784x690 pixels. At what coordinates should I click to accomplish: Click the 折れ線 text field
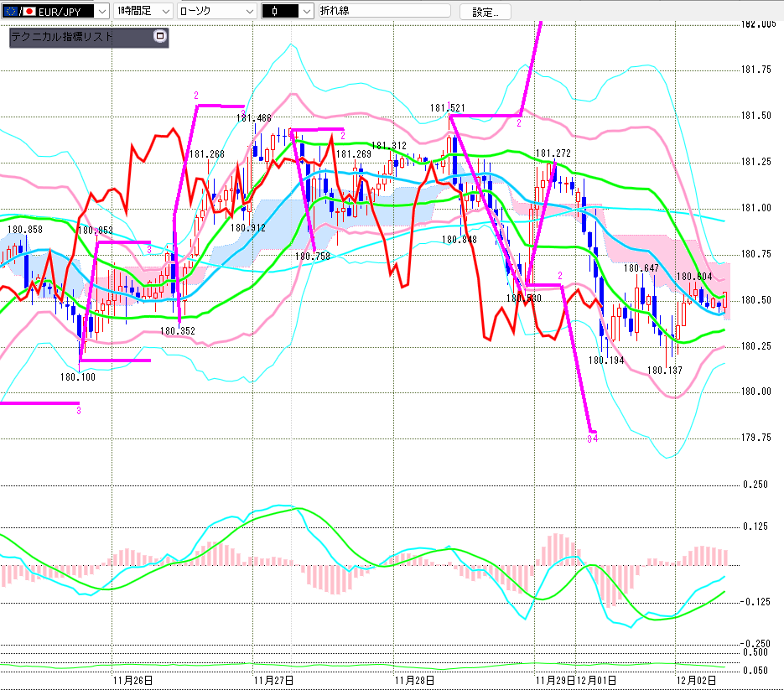pyautogui.click(x=383, y=12)
